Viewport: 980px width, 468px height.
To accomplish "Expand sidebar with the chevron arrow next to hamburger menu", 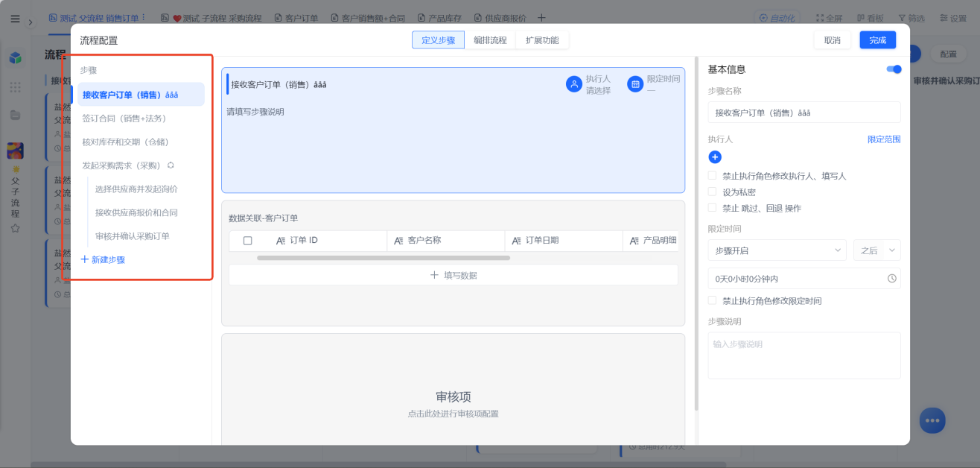I will coord(31,22).
